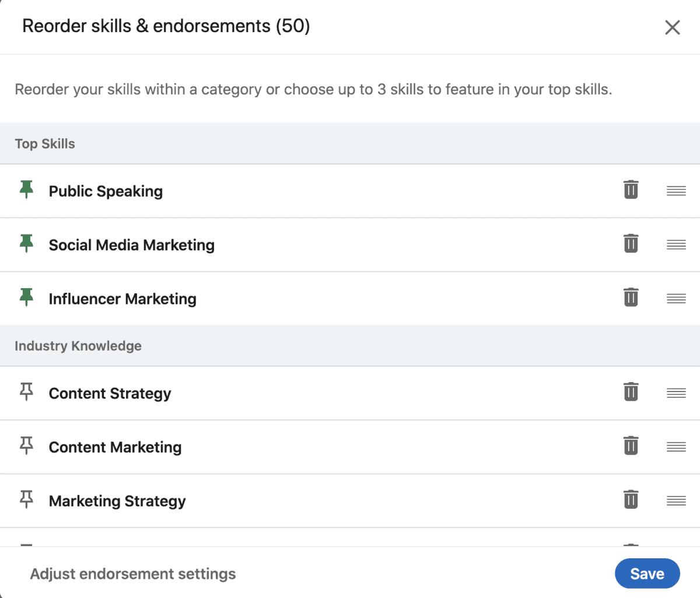Click the reorder instructions description text
The height and width of the screenshot is (598, 700).
313,89
